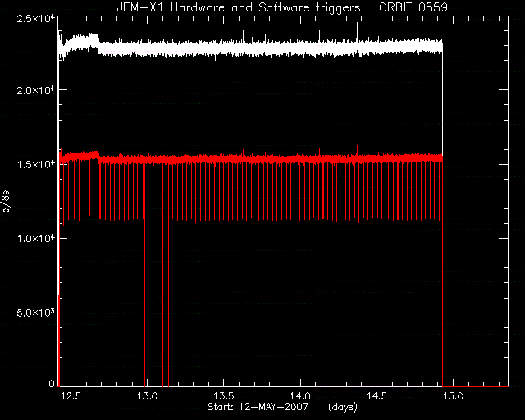Click the 13.5 x-axis tick label
The height and width of the screenshot is (420, 525).
pyautogui.click(x=224, y=396)
